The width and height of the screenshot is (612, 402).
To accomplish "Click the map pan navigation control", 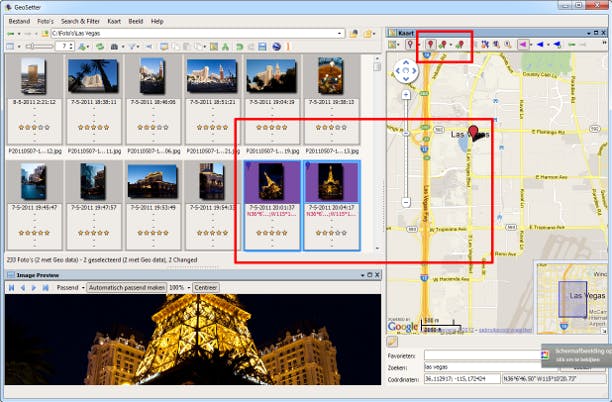I will tap(406, 71).
